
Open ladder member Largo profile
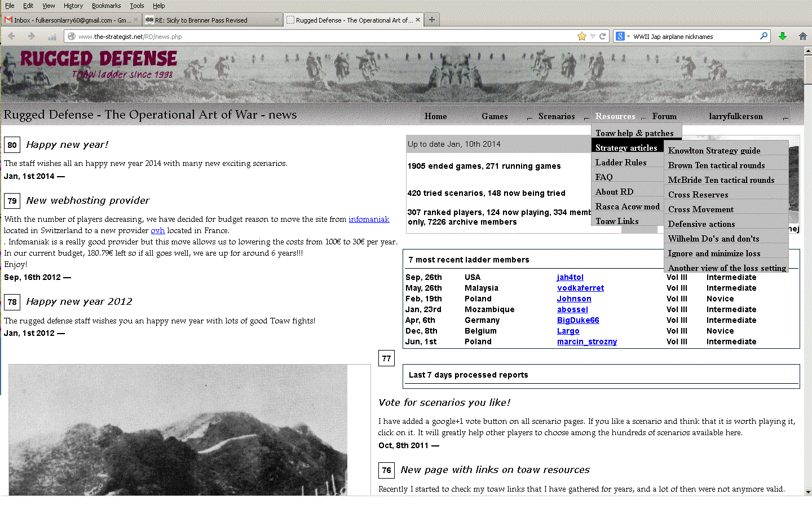568,331
